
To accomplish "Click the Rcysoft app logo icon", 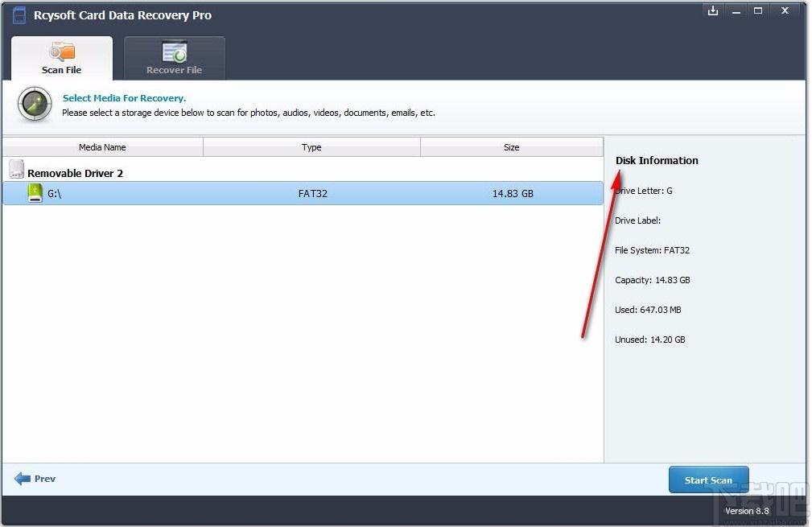I will [x=19, y=15].
